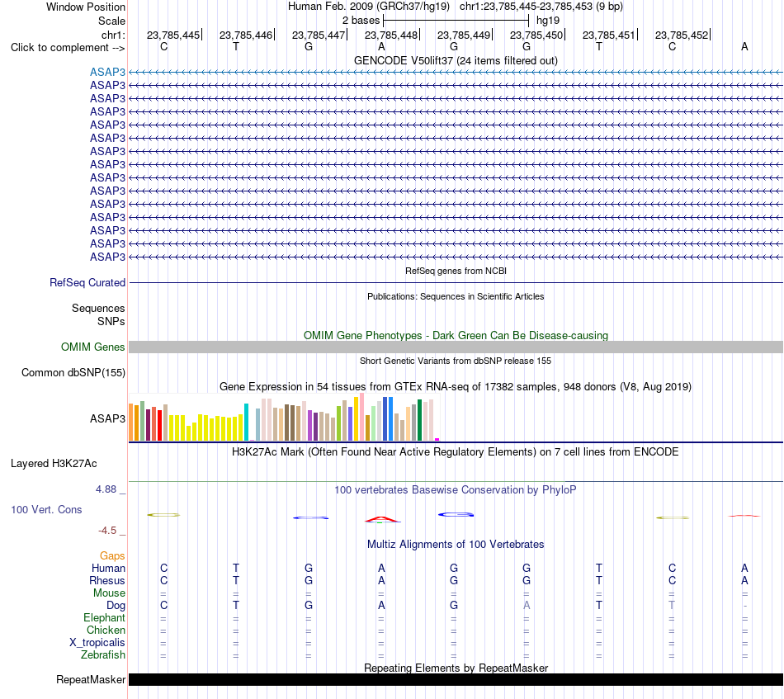Click the Common dbSNP(155) label

coord(73,372)
